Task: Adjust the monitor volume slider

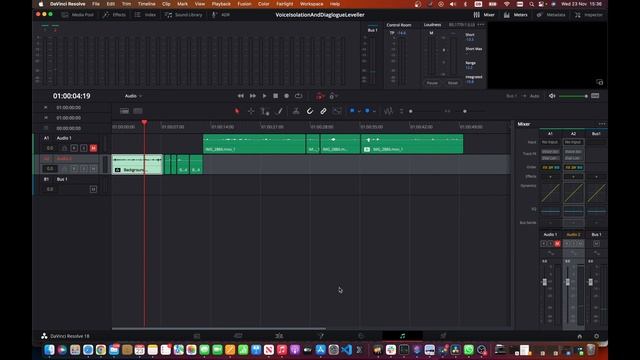Action: (x=573, y=96)
